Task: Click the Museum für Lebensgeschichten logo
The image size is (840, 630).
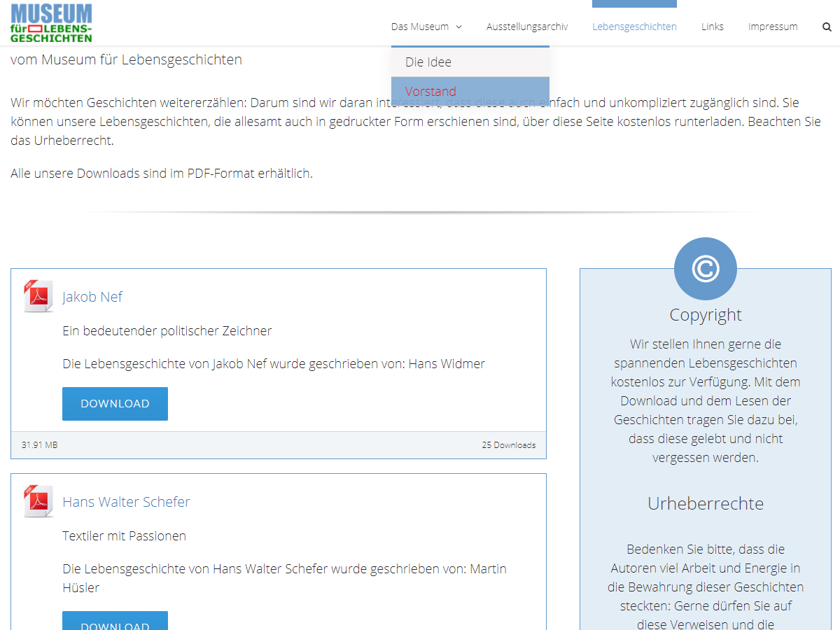Action: [51, 23]
